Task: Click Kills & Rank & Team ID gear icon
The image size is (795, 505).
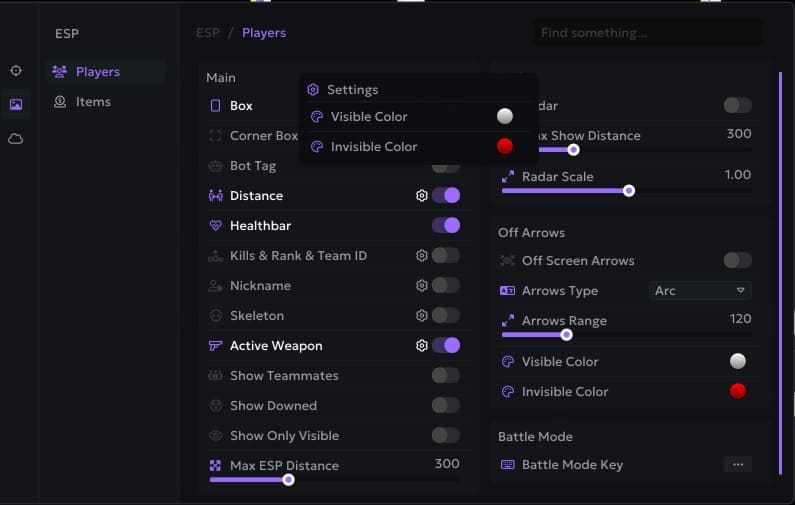Action: 422,256
